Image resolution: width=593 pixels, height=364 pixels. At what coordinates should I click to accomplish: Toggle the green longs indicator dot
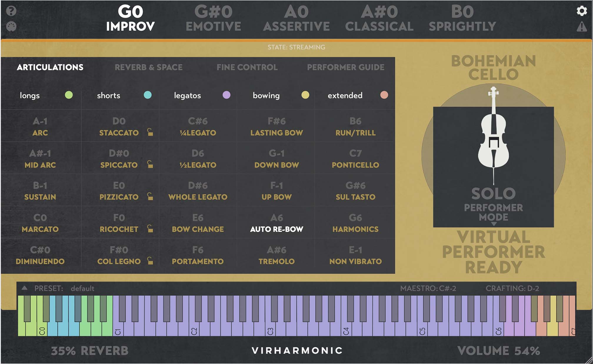[x=69, y=95]
